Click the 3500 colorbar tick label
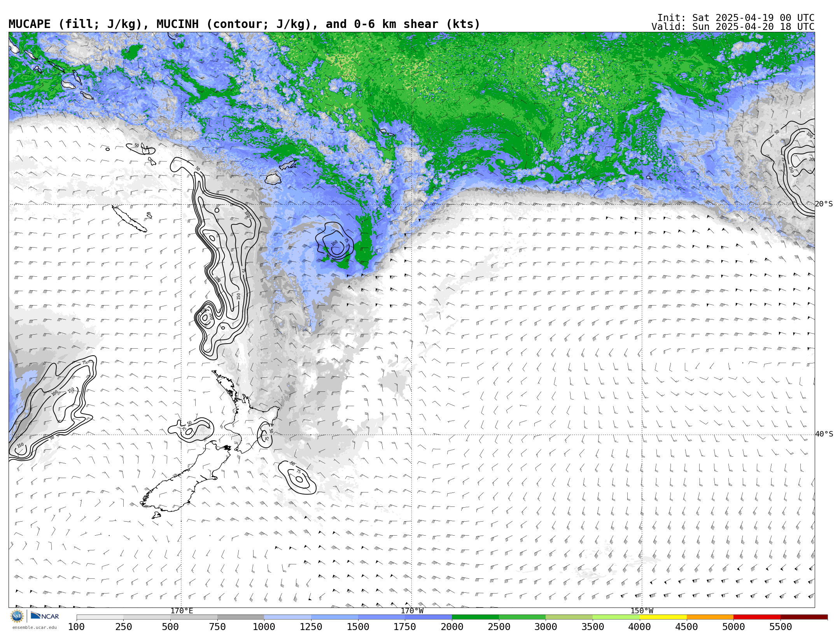 [x=593, y=627]
